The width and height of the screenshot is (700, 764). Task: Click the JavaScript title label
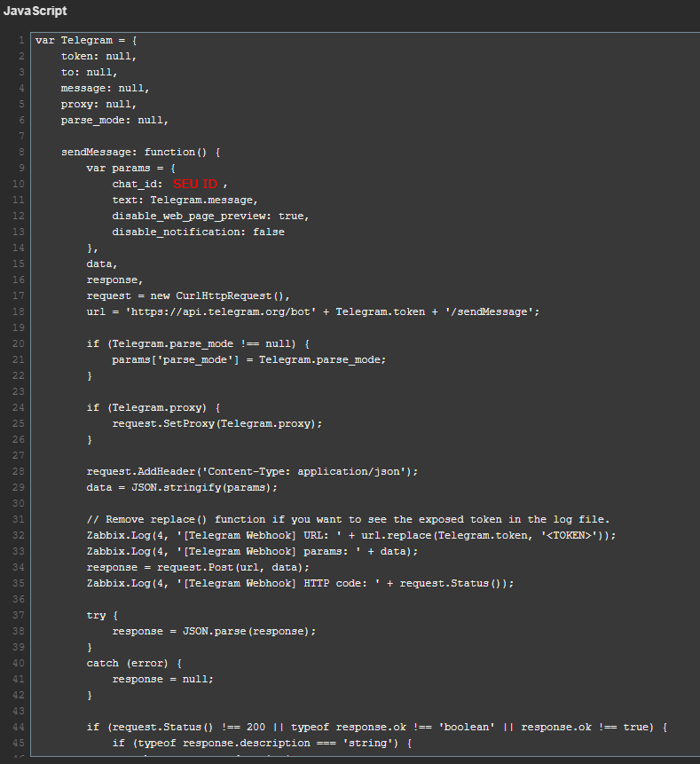(x=35, y=11)
